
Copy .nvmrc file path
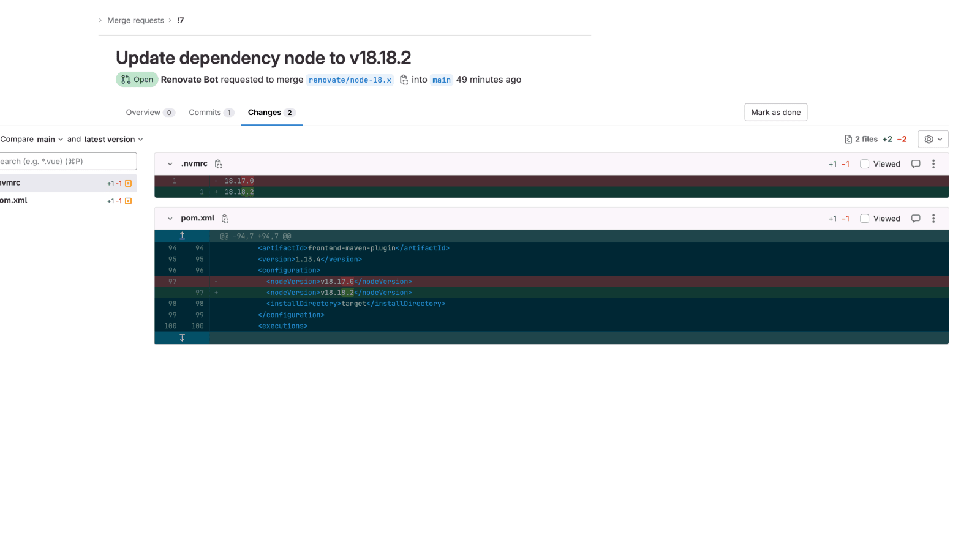tap(219, 164)
